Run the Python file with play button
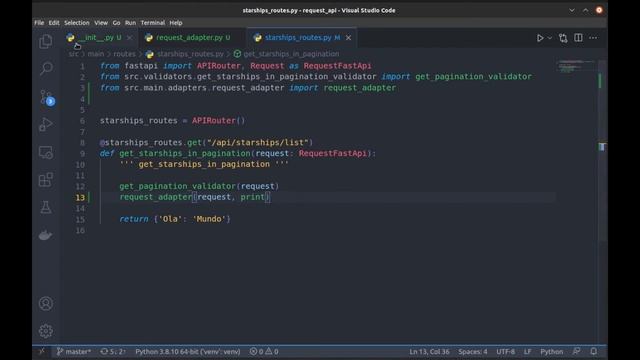The width and height of the screenshot is (640, 360). pyautogui.click(x=540, y=38)
